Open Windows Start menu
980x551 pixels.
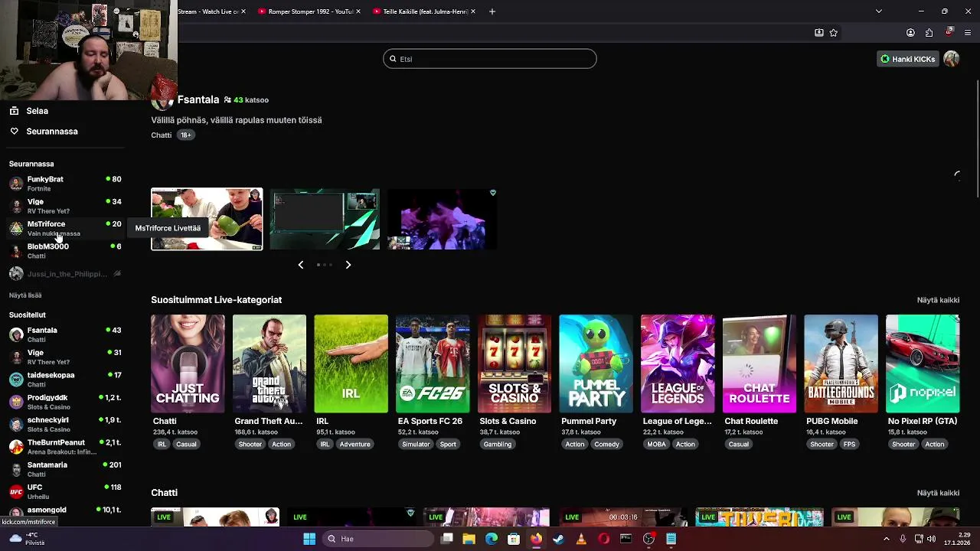[309, 539]
